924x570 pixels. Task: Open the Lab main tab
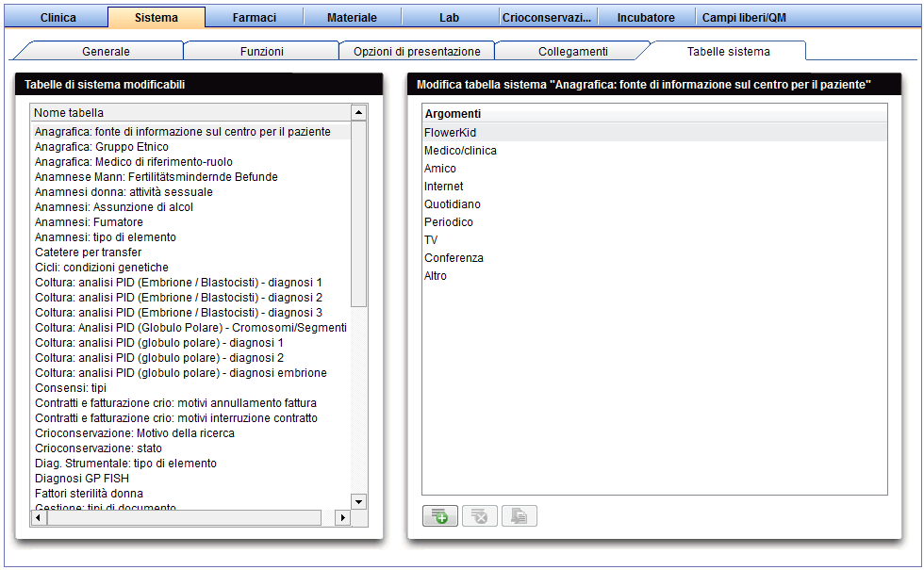[449, 18]
